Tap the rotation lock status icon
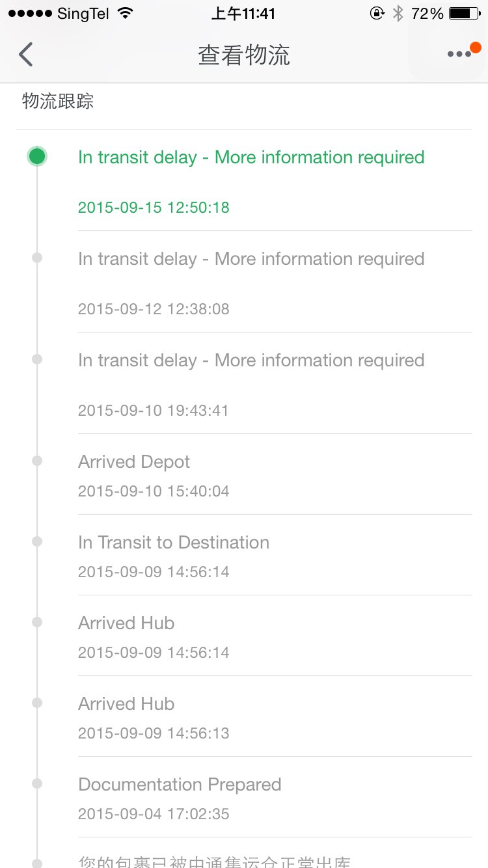 [x=377, y=14]
